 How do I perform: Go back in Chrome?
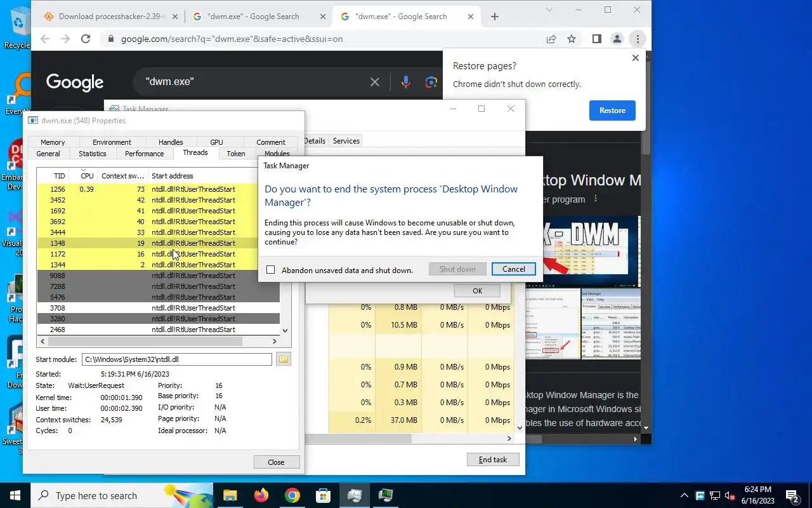45,39
